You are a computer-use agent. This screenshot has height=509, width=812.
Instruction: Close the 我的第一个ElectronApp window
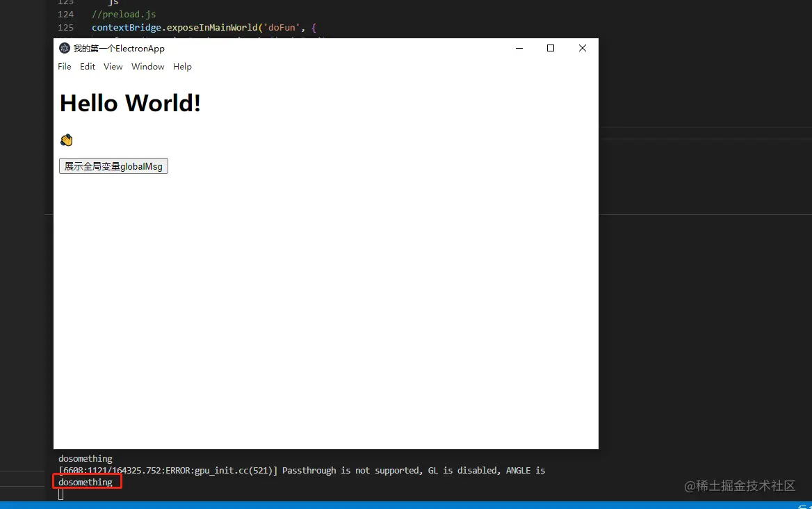[583, 48]
